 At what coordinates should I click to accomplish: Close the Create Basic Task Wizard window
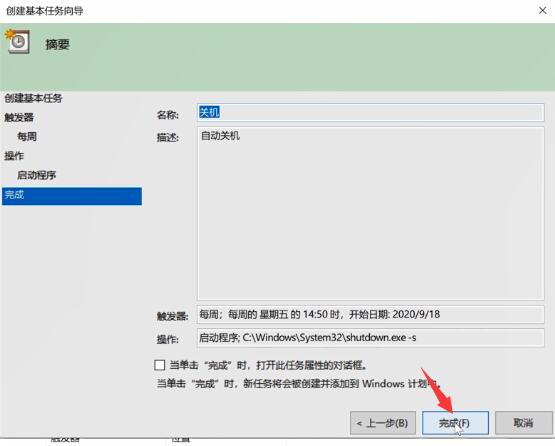tap(542, 11)
